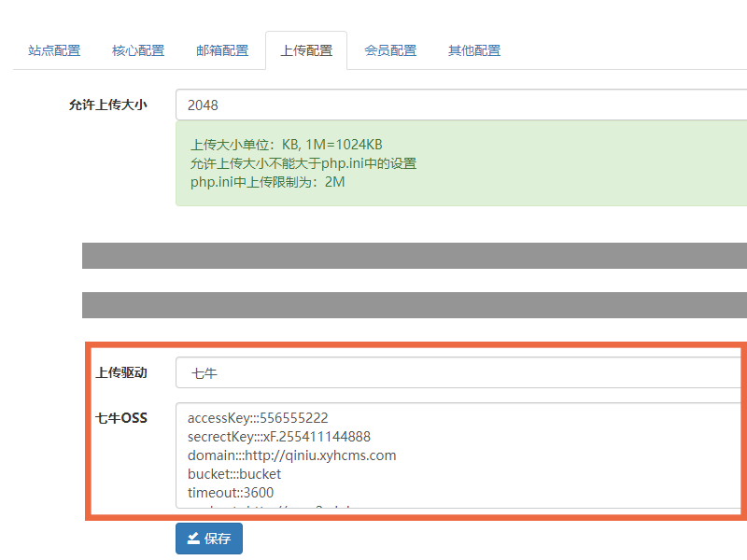
Task: Click the domain URL line in the textarea
Action: click(291, 455)
